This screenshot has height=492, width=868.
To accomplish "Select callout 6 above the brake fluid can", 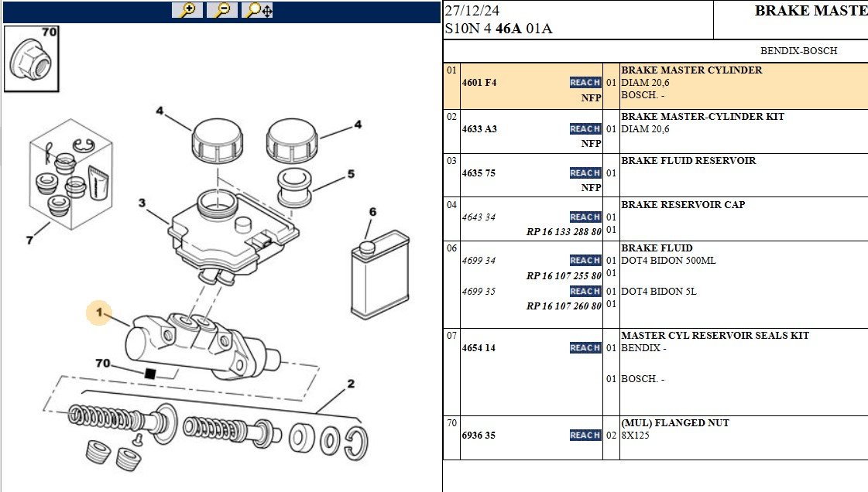I will tap(372, 212).
